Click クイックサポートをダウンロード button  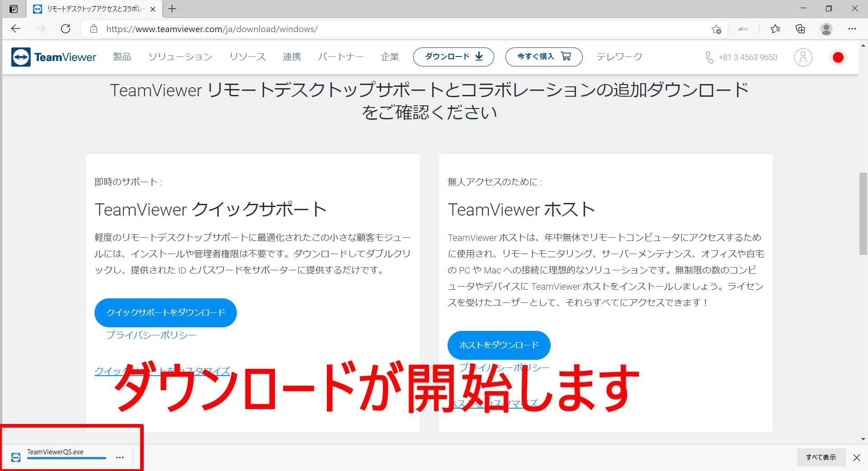[165, 313]
